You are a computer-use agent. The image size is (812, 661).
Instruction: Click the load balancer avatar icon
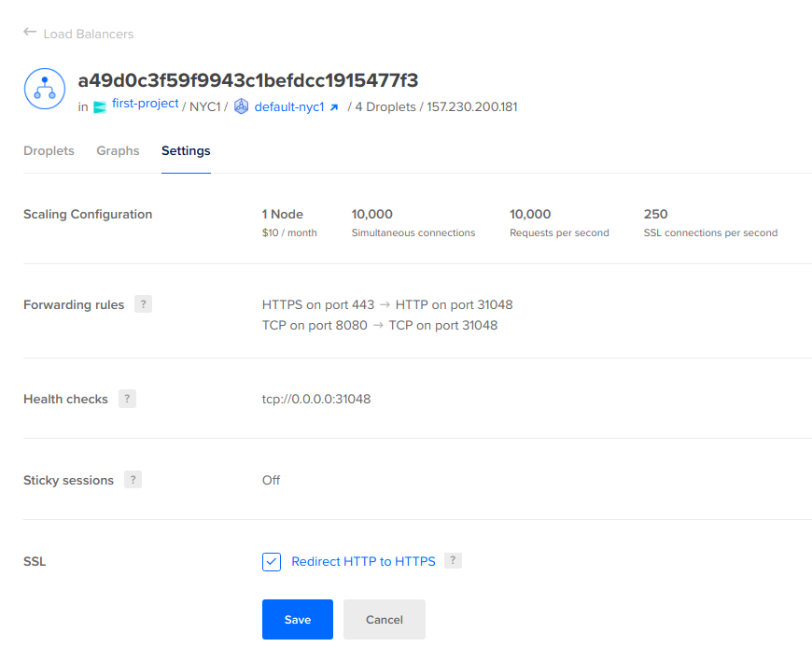pos(44,89)
